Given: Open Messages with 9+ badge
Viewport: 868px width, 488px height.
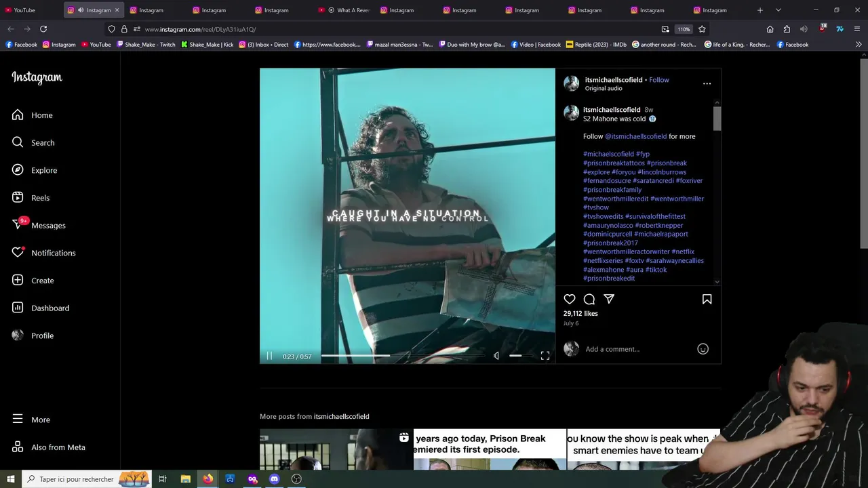Looking at the screenshot, I should point(39,225).
